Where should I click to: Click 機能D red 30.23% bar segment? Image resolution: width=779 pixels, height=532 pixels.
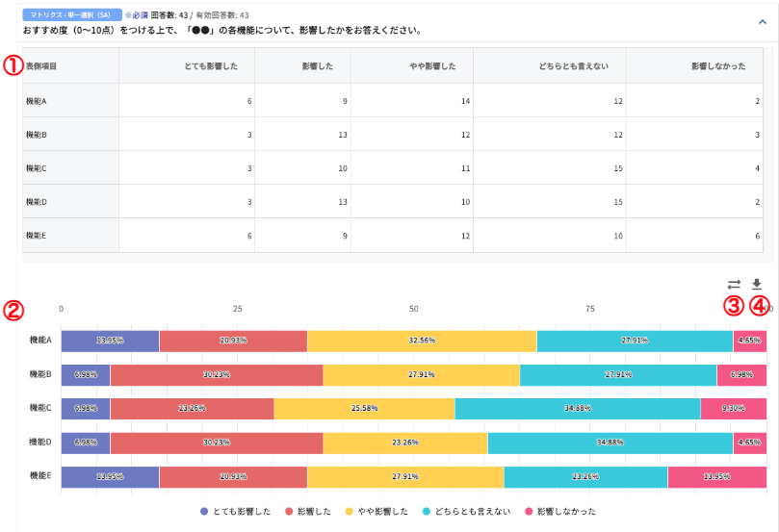(217, 443)
